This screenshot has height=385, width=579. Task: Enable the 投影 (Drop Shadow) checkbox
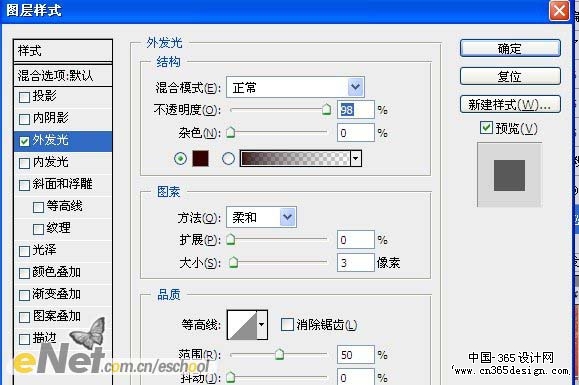(24, 97)
